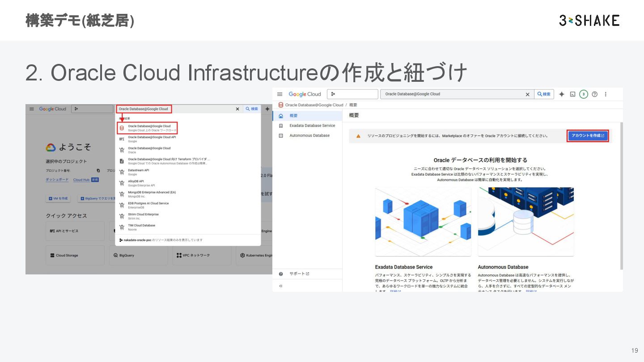644x362 pixels.
Task: Click the 検索 button in the right console
Action: (544, 94)
